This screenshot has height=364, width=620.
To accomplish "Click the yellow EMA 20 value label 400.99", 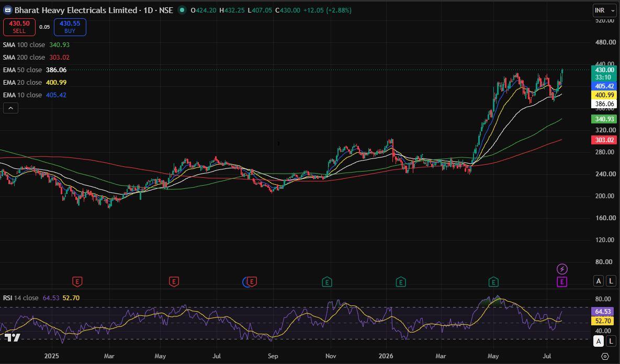I will click(604, 95).
